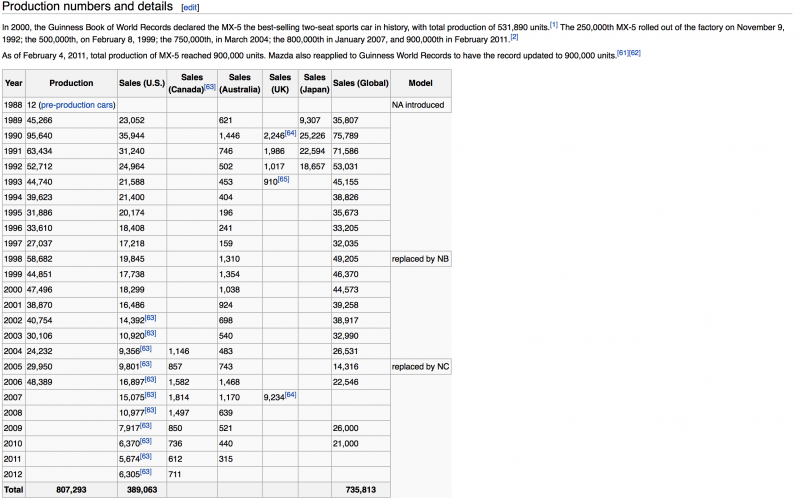The image size is (800, 498).
Task: Open footnote [64] next to 9,234 UK sales
Action: (x=290, y=396)
